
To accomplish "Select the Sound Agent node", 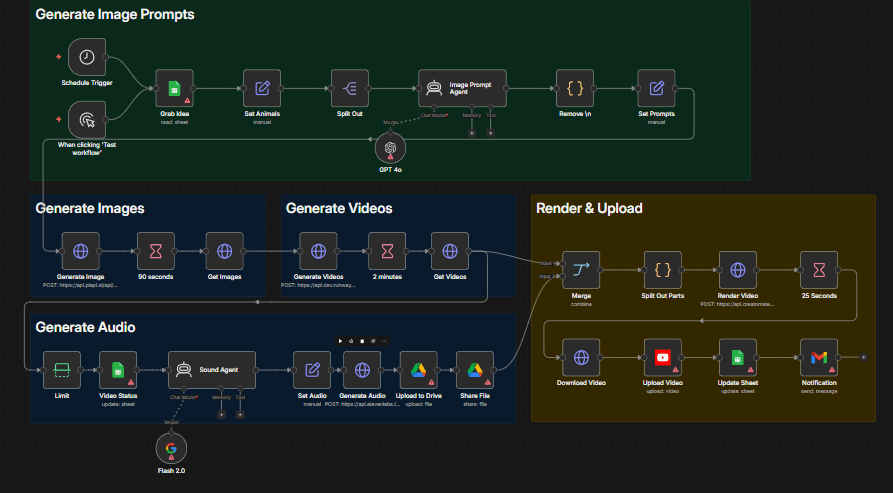I will (212, 370).
